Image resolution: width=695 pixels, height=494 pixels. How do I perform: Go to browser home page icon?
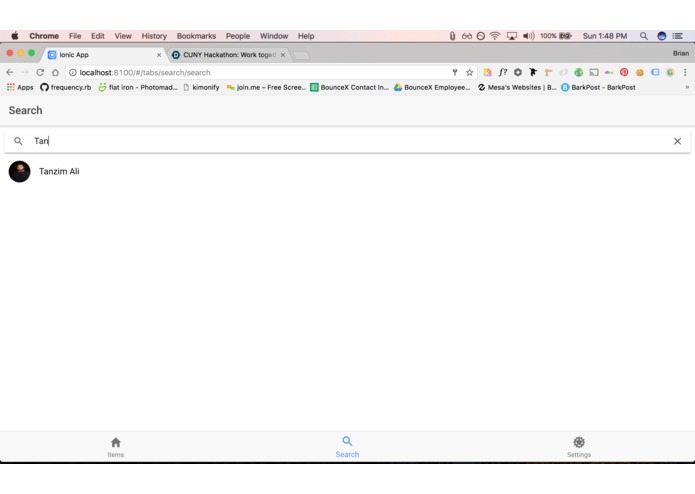point(55,72)
